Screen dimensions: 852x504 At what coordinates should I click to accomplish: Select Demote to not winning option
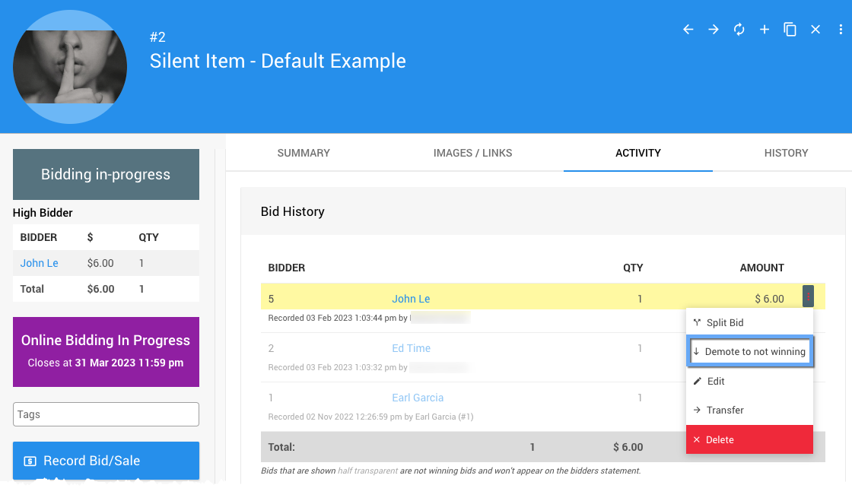point(749,352)
